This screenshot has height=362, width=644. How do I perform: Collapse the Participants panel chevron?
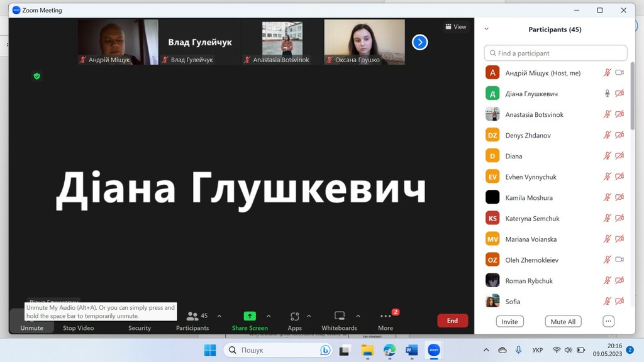tap(486, 30)
